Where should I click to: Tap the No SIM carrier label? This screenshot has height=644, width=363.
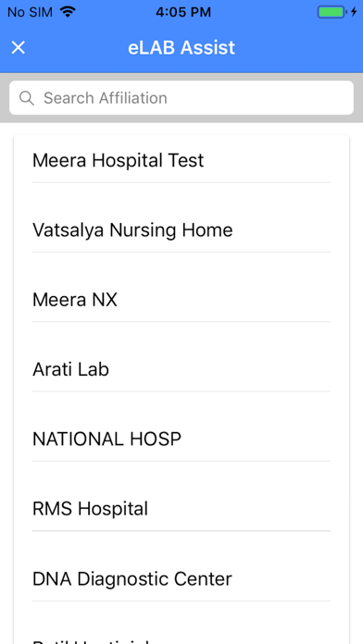pos(30,12)
